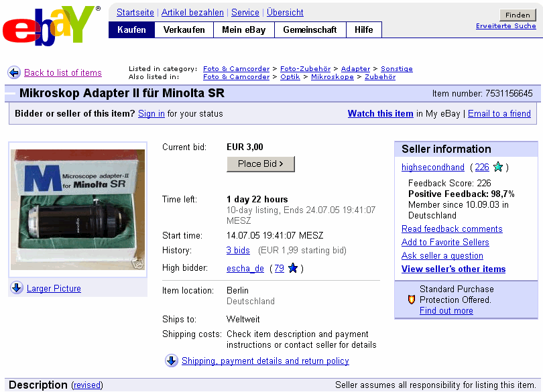Click the down arrow icon beside Shipping details
543x392 pixels.
click(x=172, y=361)
